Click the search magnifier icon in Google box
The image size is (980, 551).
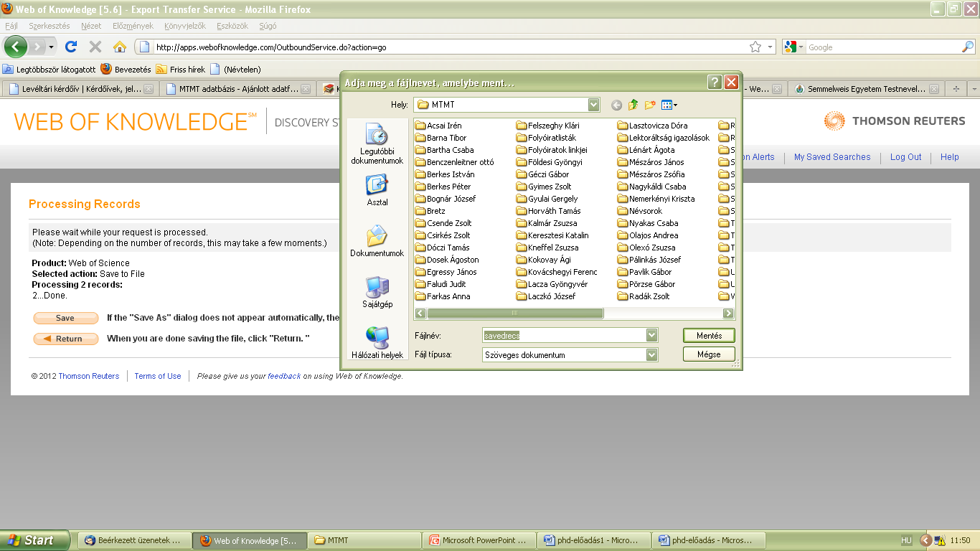click(968, 47)
